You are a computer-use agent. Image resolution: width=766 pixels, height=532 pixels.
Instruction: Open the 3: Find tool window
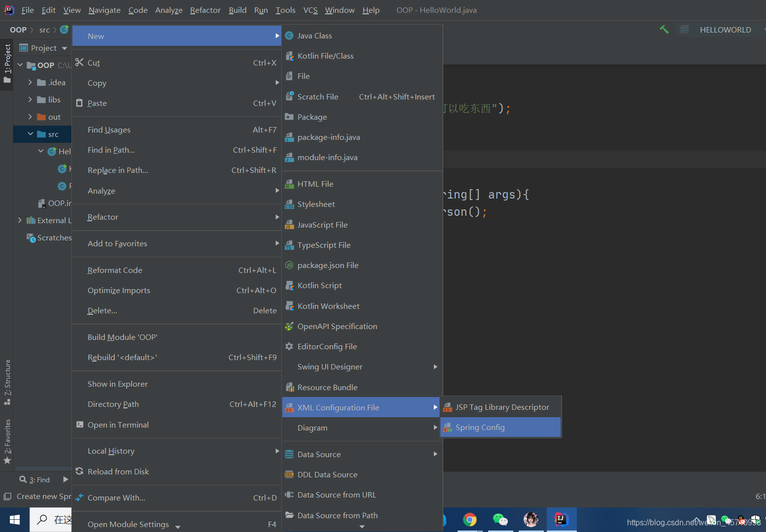34,480
